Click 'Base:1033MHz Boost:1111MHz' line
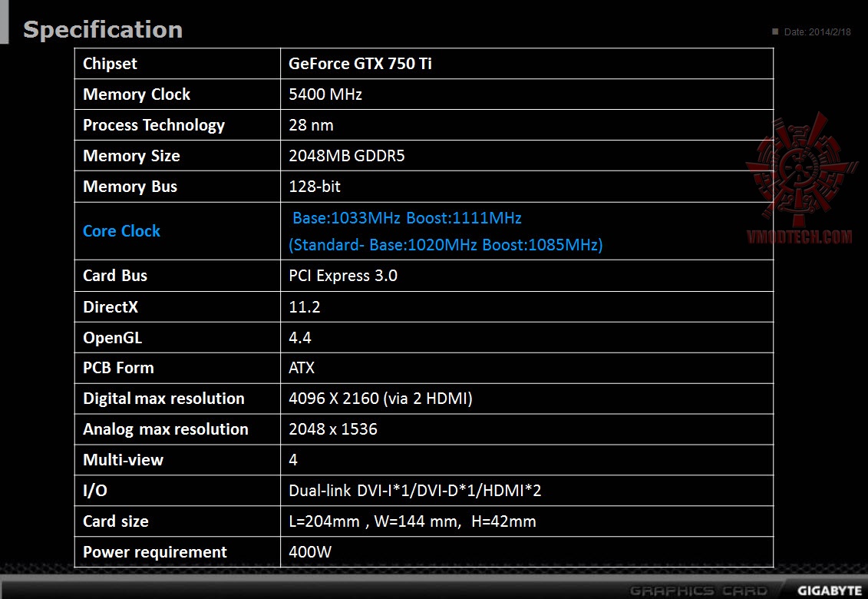The image size is (868, 599). tap(407, 218)
